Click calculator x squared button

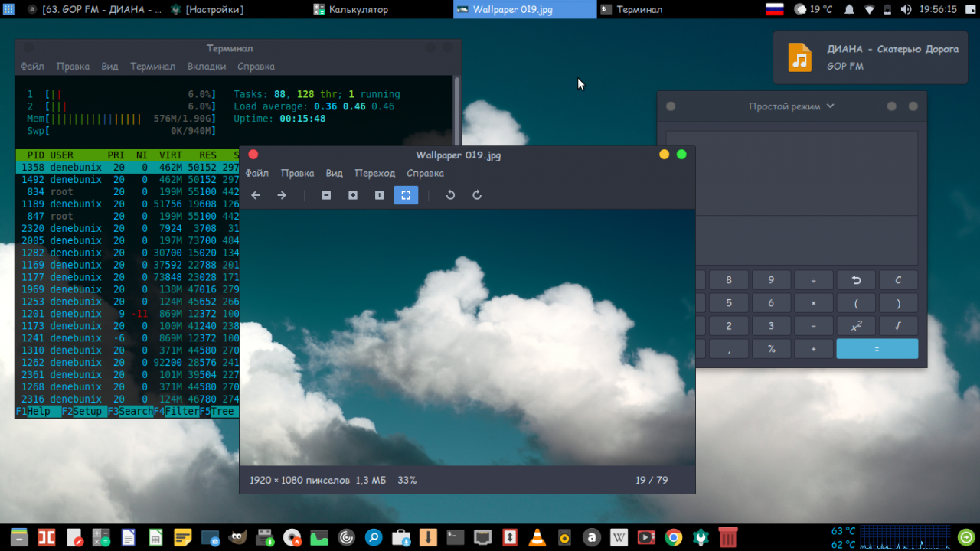856,326
